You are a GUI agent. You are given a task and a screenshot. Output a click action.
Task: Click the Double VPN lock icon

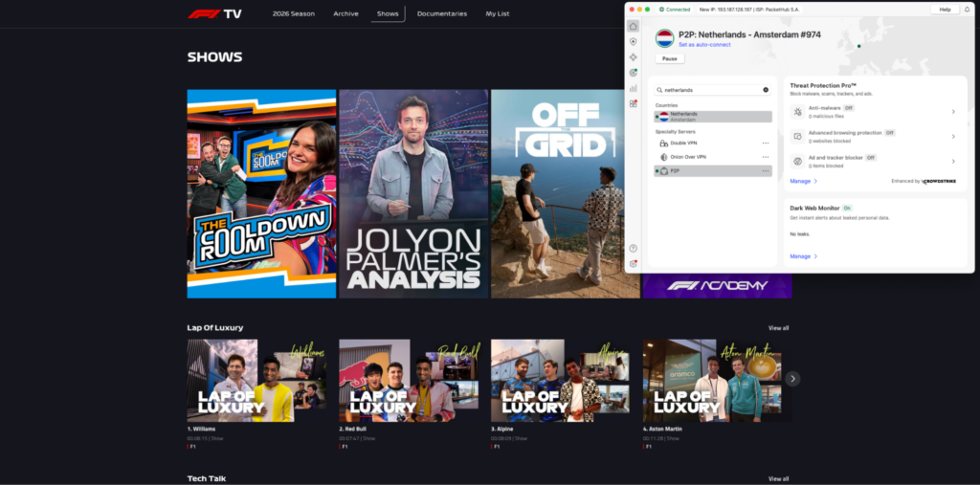664,143
